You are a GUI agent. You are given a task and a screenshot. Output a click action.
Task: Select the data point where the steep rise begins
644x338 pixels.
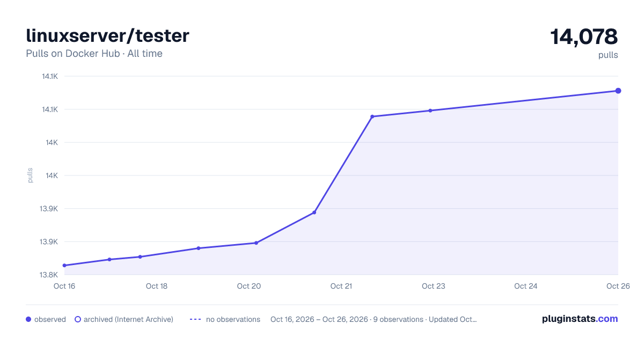pos(314,212)
